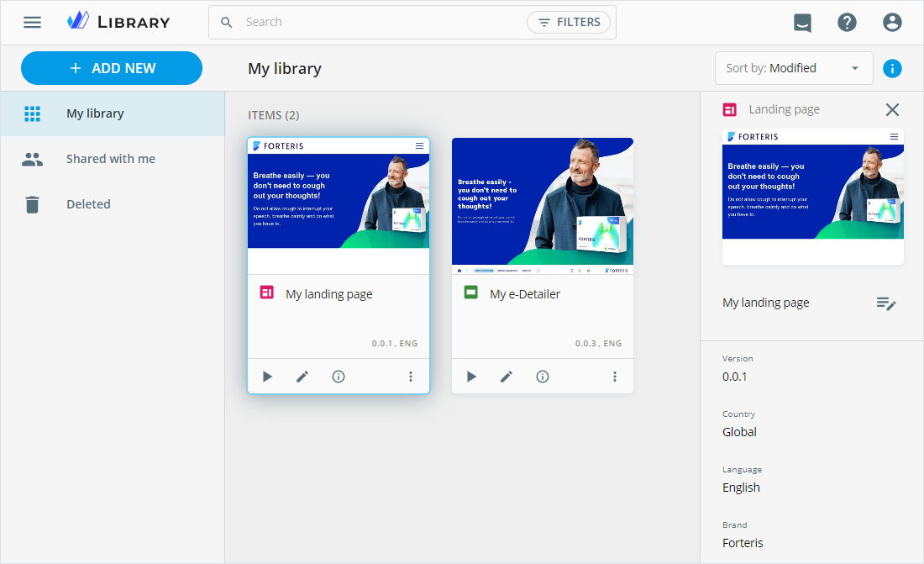Open more options for My landing page

[411, 377]
